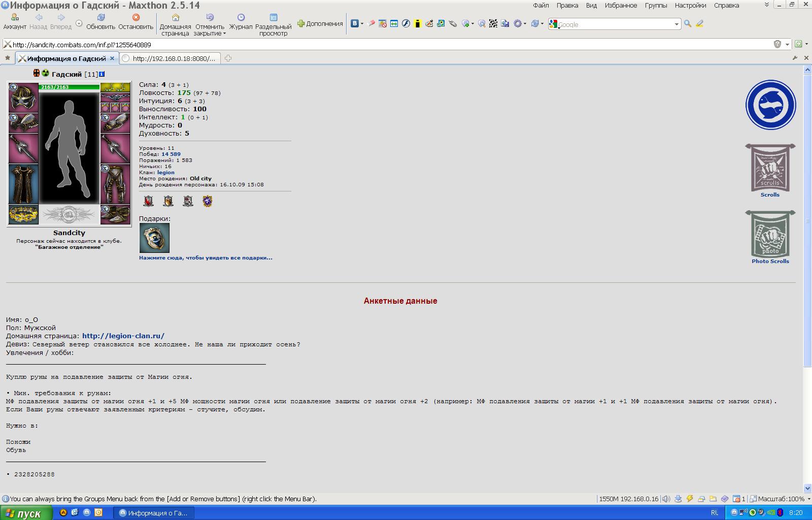The image size is (812, 520).
Task: Click the helmet mask equipment item
Action: [x=23, y=97]
